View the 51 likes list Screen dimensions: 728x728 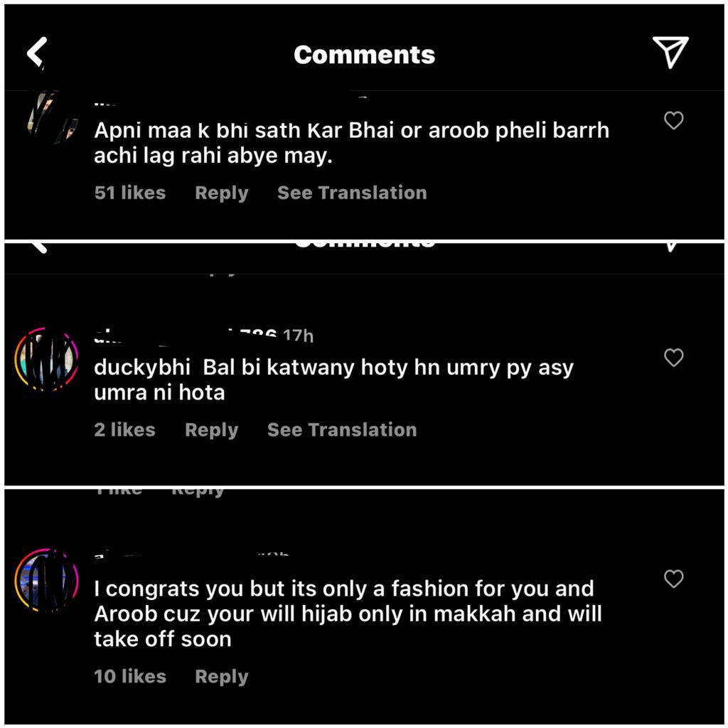(x=130, y=193)
